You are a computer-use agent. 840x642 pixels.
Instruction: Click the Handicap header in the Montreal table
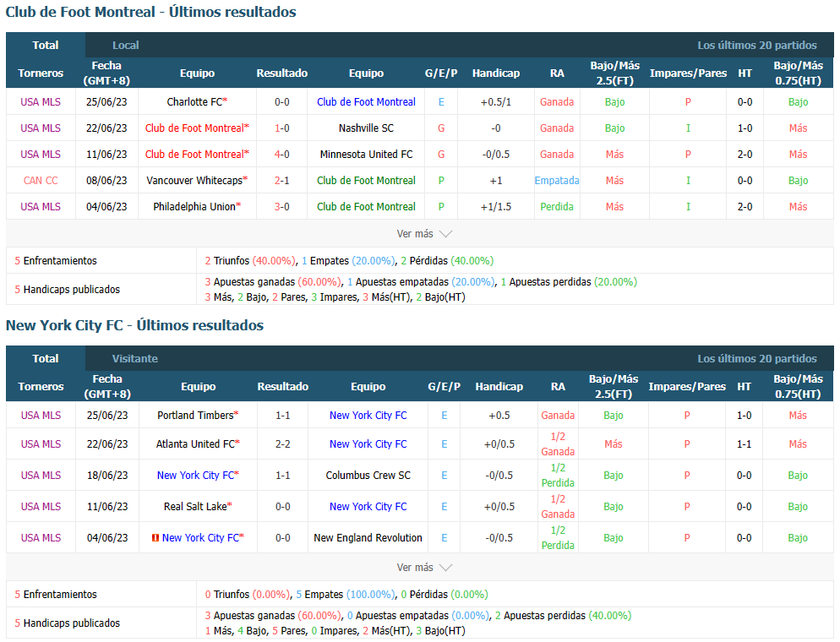click(x=495, y=73)
